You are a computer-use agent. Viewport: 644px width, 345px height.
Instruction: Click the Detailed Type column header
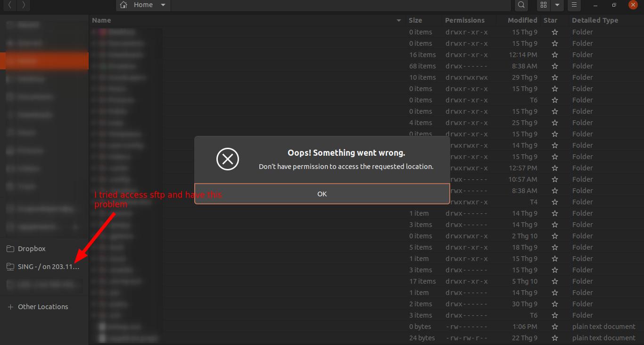tap(594, 20)
